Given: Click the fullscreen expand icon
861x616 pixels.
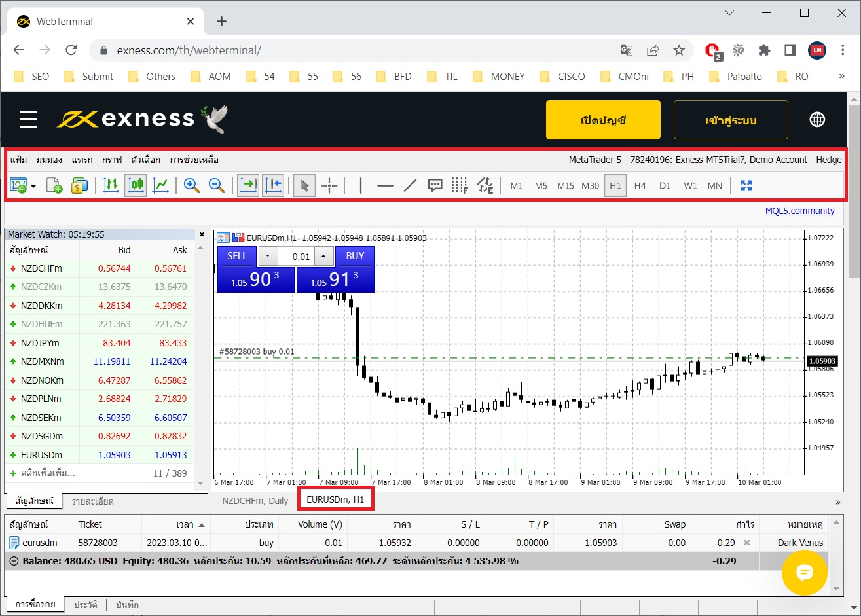Looking at the screenshot, I should [746, 186].
